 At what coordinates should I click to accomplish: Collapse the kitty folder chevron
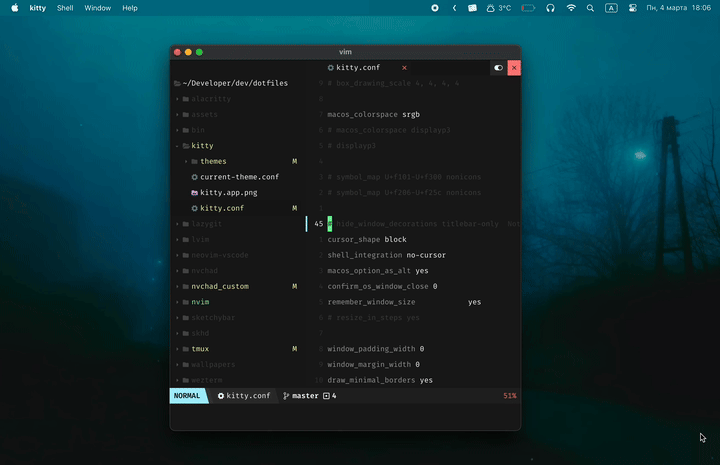pos(177,146)
